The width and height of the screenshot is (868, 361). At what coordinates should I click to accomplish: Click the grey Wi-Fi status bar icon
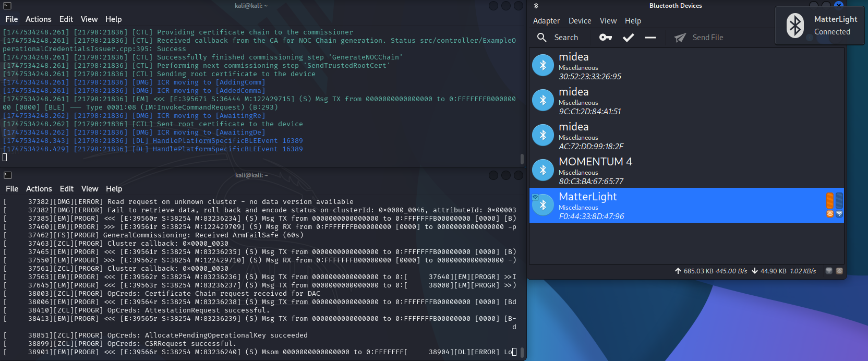click(829, 271)
